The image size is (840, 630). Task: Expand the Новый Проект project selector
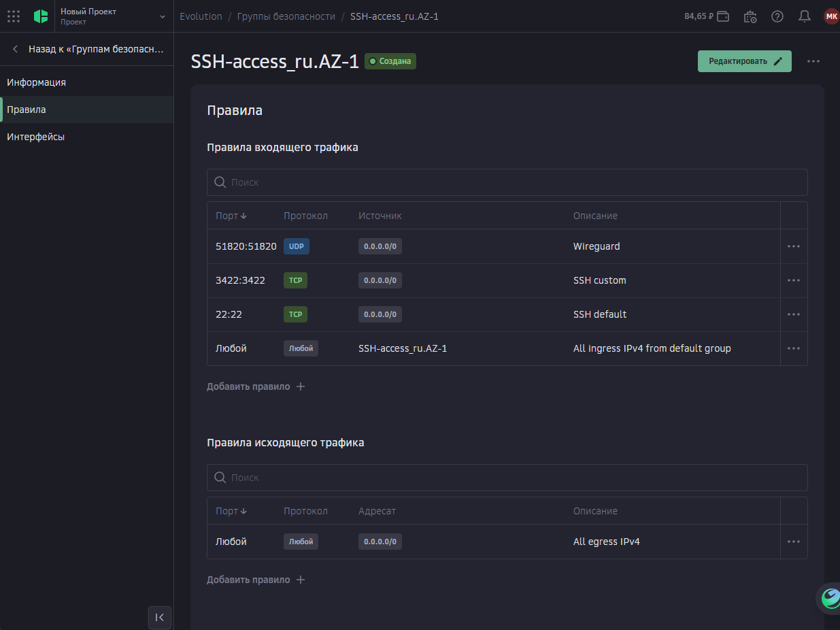click(x=113, y=16)
